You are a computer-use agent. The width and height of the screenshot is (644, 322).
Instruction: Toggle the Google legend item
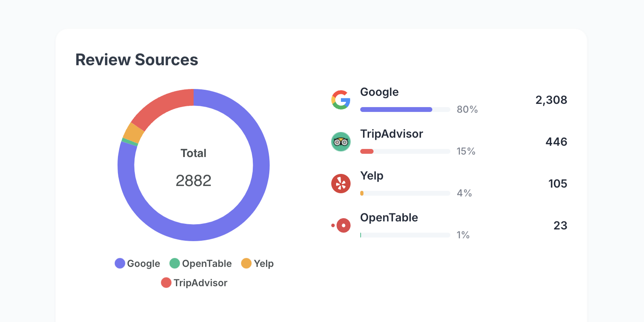point(138,264)
